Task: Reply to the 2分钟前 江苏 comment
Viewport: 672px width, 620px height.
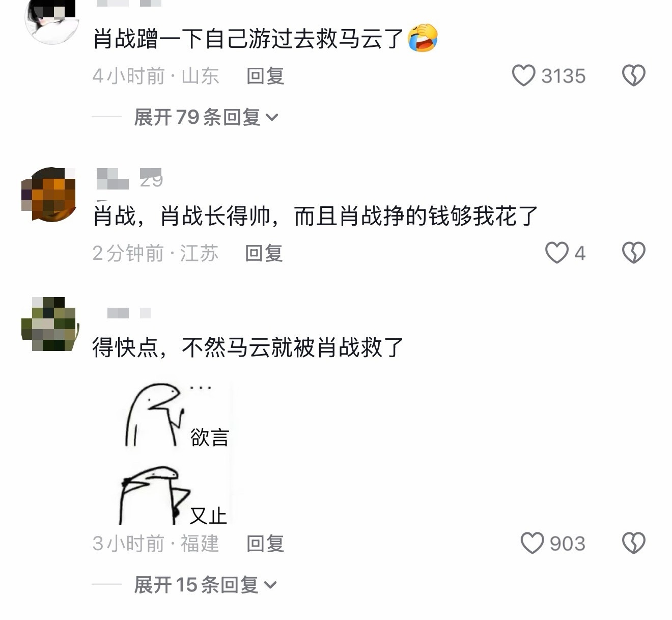Action: [264, 253]
